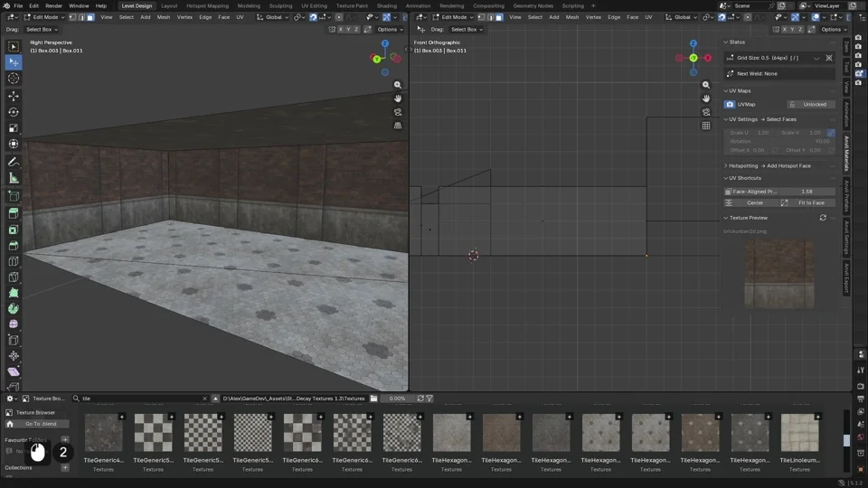868x488 pixels.
Task: Activate the Rotate tool
Action: (14, 112)
